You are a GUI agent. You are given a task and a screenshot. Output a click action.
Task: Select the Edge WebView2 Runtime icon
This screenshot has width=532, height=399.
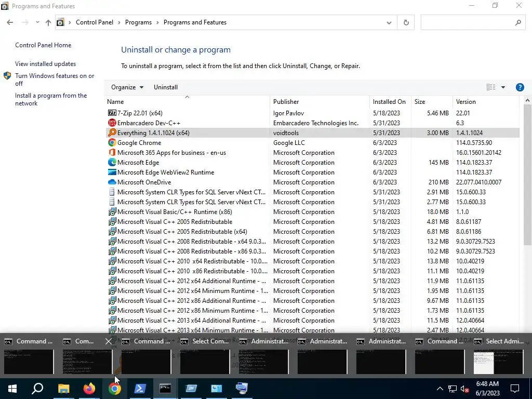pos(112,172)
